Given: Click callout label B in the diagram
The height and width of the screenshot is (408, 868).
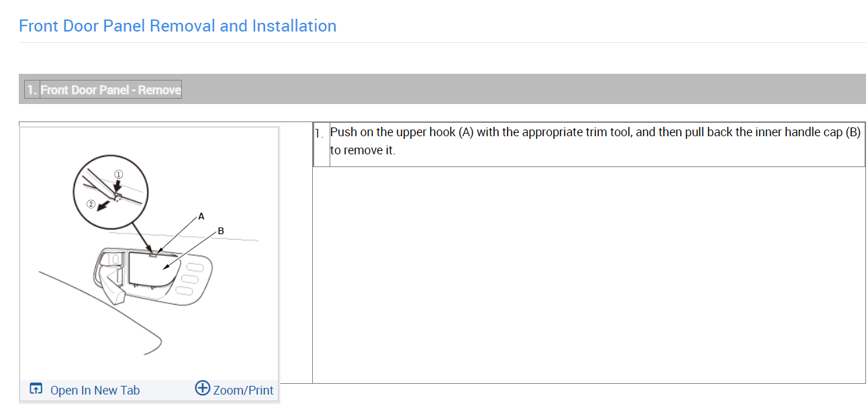Looking at the screenshot, I should point(221,231).
